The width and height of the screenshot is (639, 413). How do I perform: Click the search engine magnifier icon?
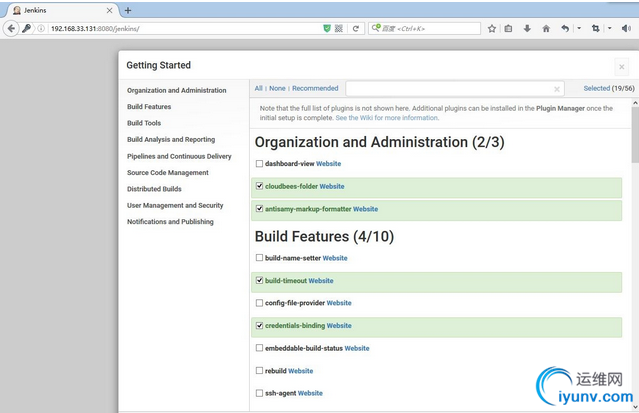376,28
